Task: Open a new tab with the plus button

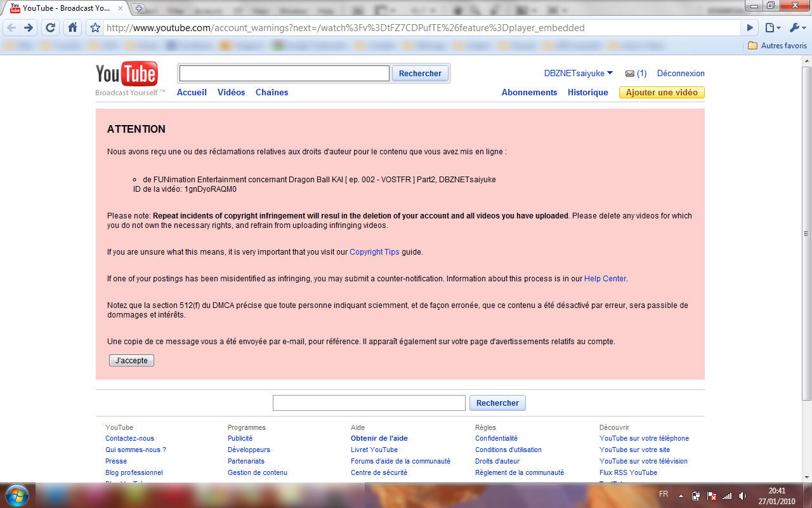Action: coord(140,8)
